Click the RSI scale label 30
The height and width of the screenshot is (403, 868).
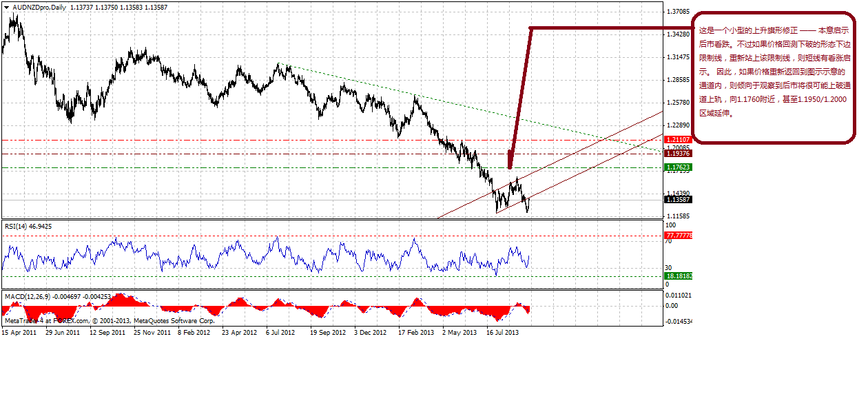[x=668, y=267]
